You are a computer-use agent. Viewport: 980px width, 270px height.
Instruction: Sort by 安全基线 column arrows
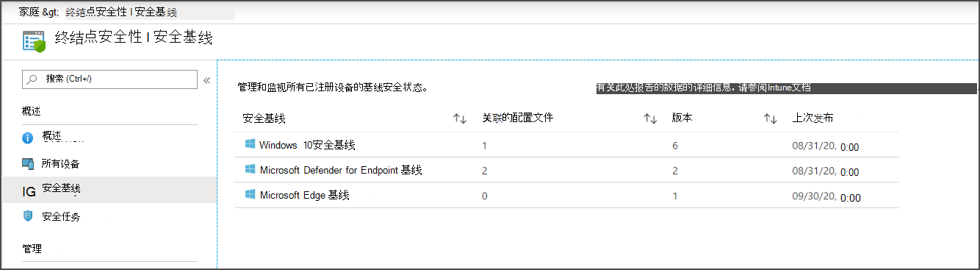460,118
